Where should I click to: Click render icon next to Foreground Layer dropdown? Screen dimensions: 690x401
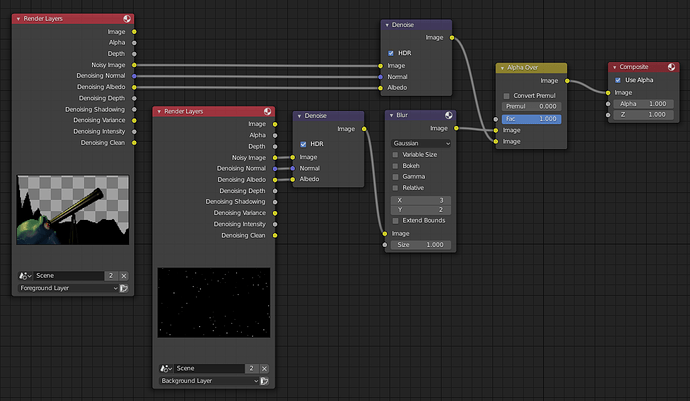click(124, 288)
